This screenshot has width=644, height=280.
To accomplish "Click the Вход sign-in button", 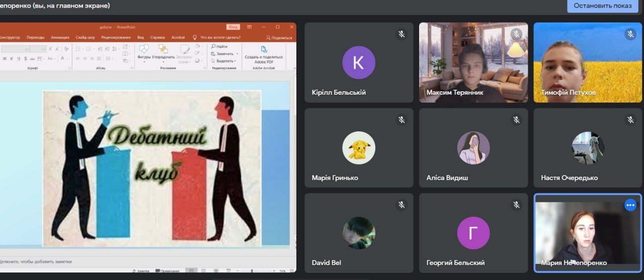I will point(233,27).
